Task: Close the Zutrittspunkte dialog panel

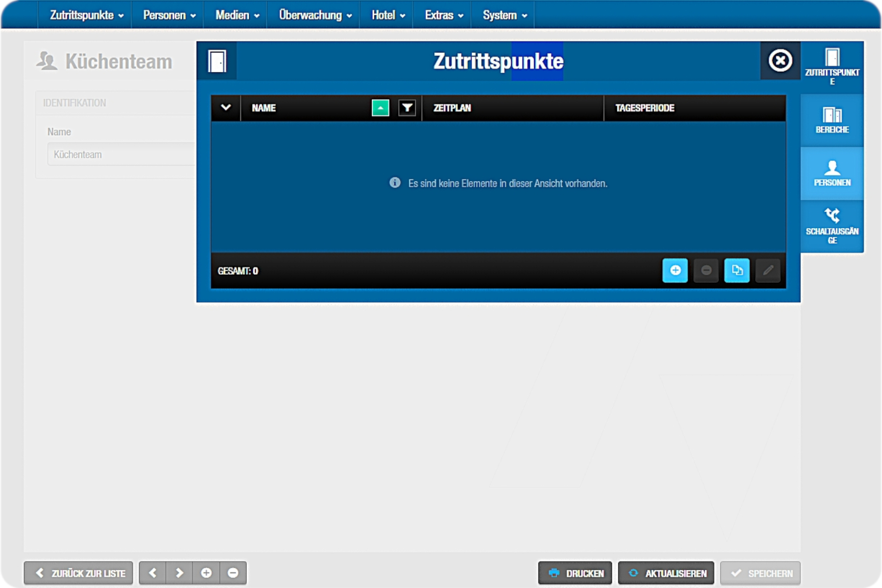Action: point(780,61)
